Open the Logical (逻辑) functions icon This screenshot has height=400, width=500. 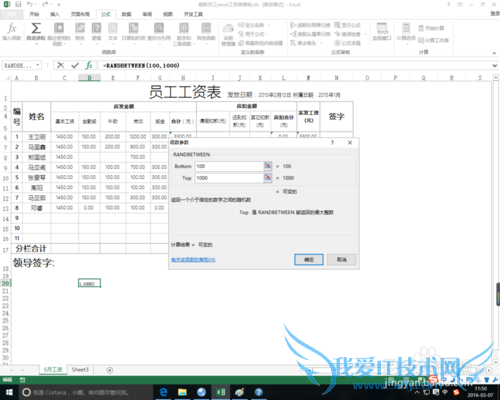click(96, 28)
